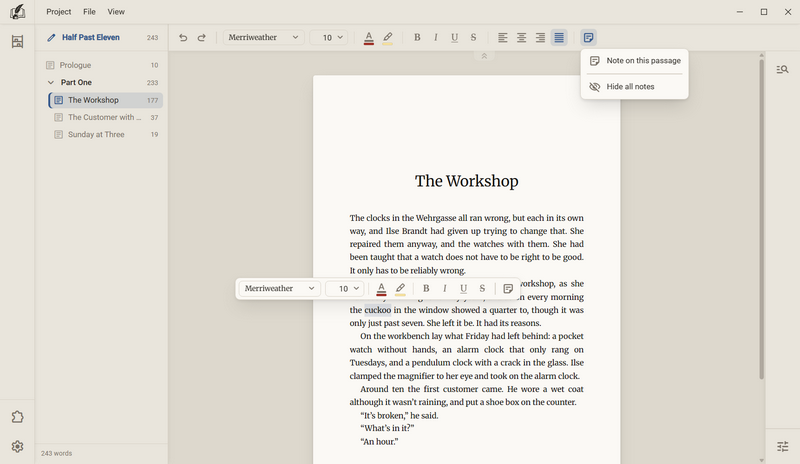Toggle Strikethrough in the main toolbar

pos(473,37)
